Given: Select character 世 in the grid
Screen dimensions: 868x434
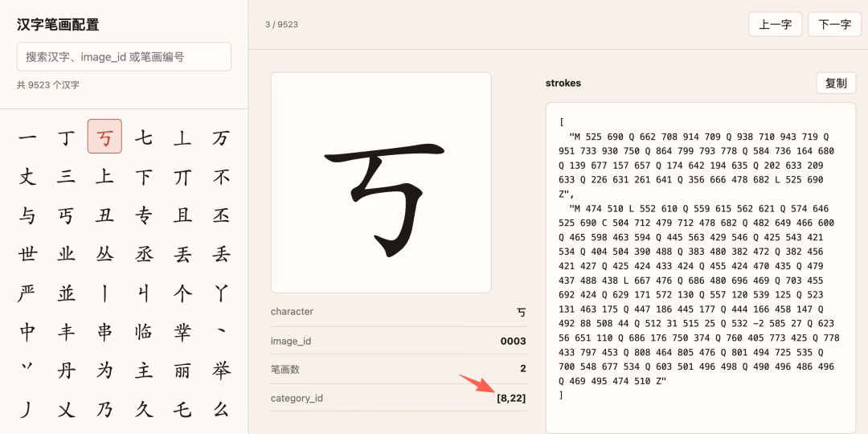Looking at the screenshot, I should click(27, 253).
